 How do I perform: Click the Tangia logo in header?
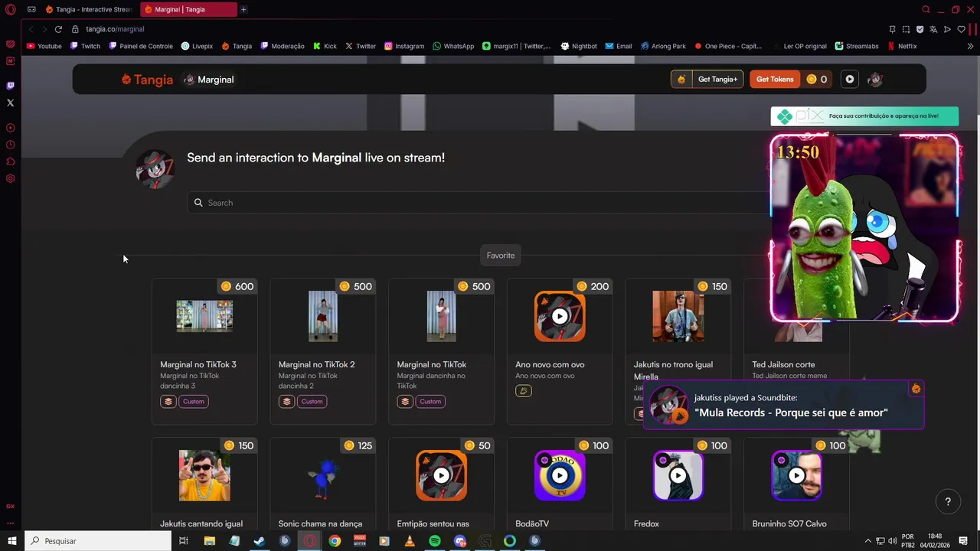point(147,80)
